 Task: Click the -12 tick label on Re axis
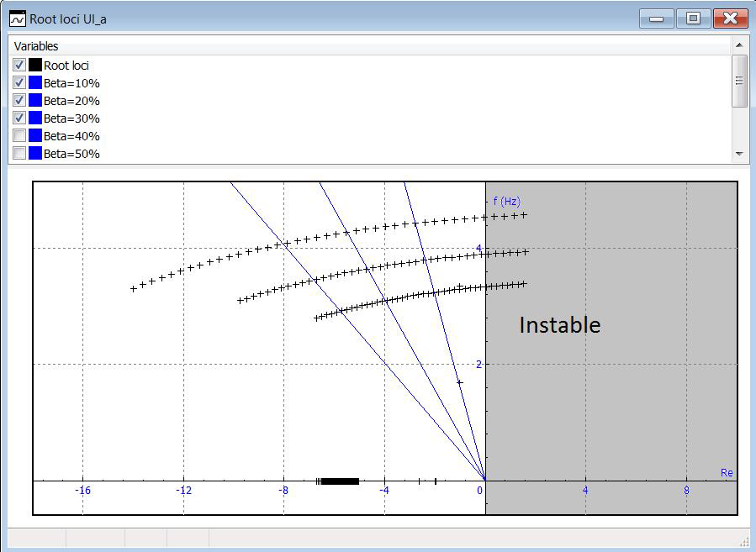pos(183,491)
